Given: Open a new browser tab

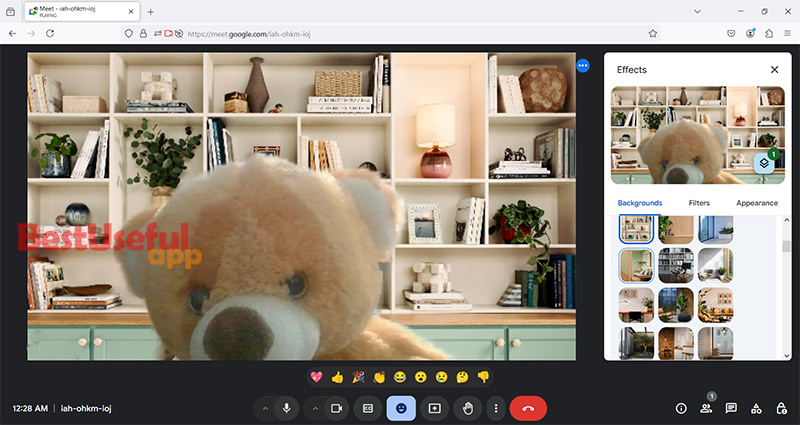Looking at the screenshot, I should [x=151, y=12].
